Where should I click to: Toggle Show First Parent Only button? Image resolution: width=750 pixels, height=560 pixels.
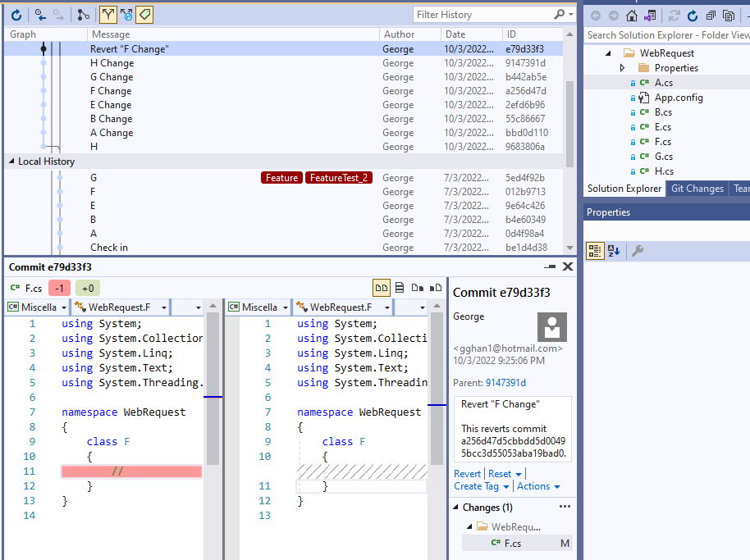pos(108,15)
